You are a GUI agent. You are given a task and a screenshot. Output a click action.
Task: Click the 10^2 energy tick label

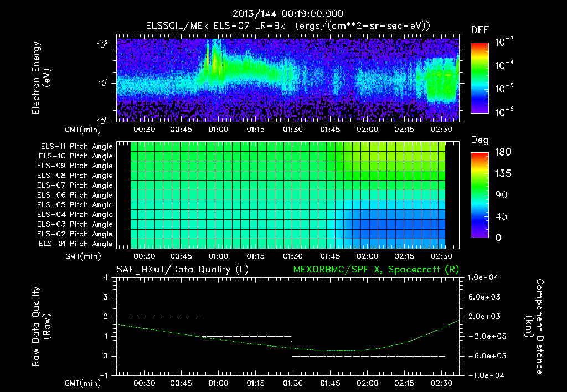(102, 45)
